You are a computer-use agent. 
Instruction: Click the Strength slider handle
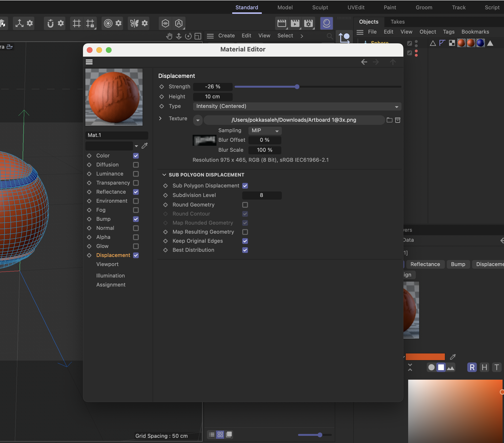click(297, 87)
